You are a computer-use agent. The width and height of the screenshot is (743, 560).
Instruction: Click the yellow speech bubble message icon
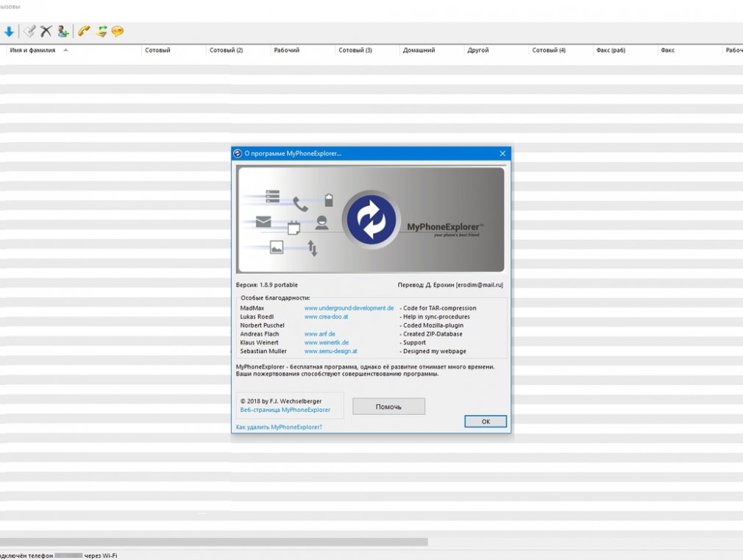(x=117, y=31)
